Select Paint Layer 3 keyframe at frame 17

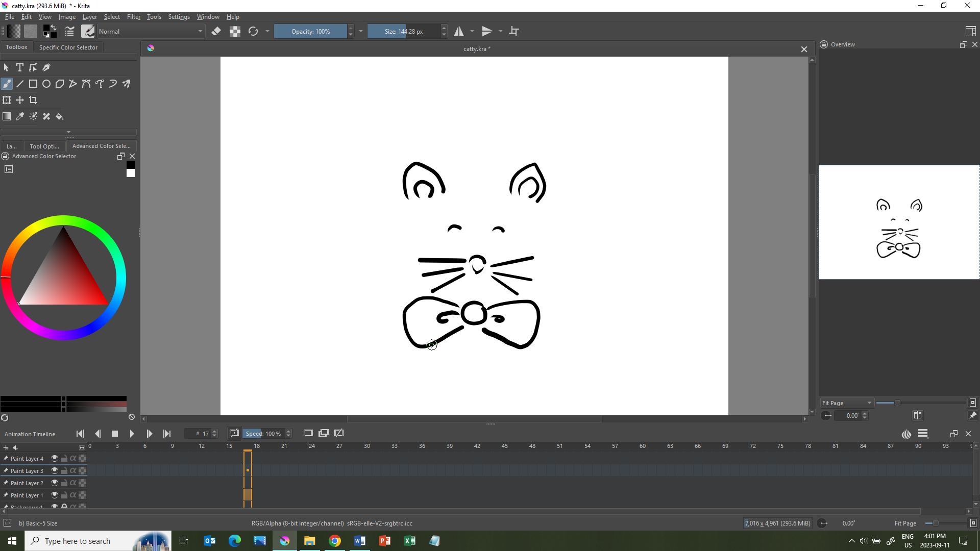point(248,470)
